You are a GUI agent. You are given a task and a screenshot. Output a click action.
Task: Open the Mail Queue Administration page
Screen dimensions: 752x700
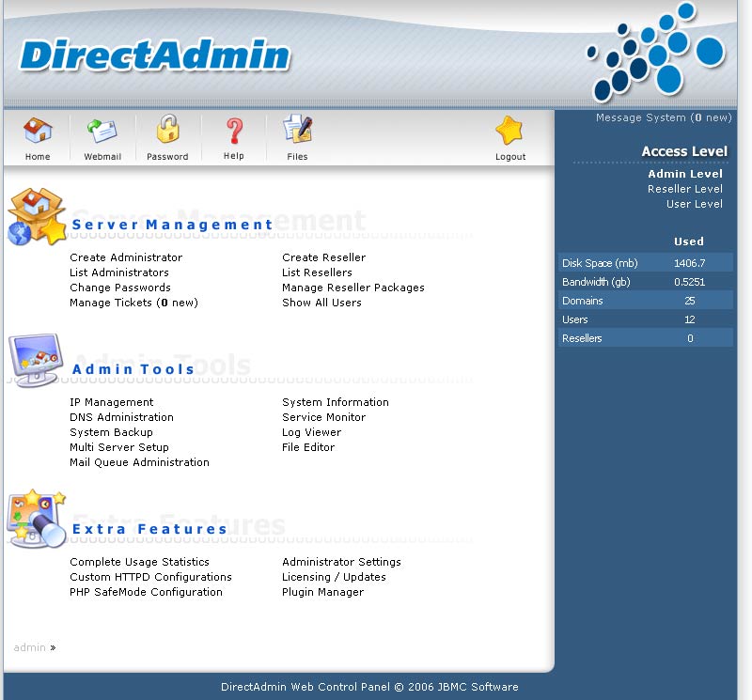[x=139, y=462]
